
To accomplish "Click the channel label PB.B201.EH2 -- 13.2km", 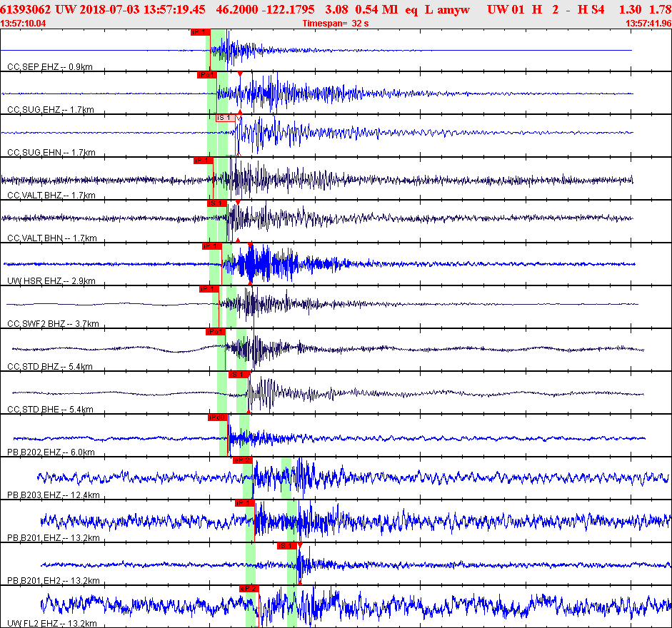I will 54,581.
